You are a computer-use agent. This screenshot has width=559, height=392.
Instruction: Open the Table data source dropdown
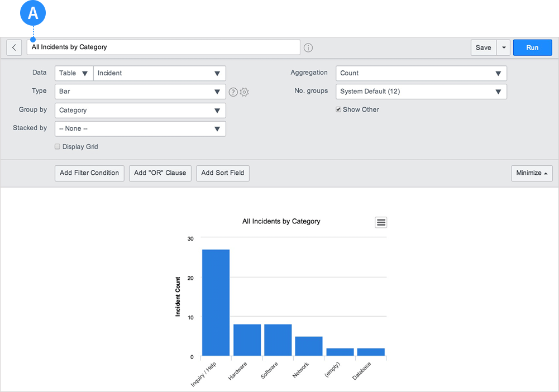[x=73, y=73]
